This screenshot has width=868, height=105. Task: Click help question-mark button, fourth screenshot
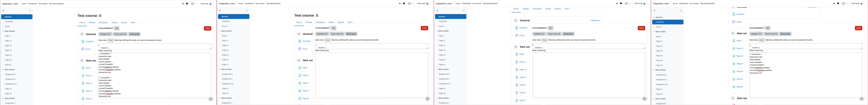862,99
